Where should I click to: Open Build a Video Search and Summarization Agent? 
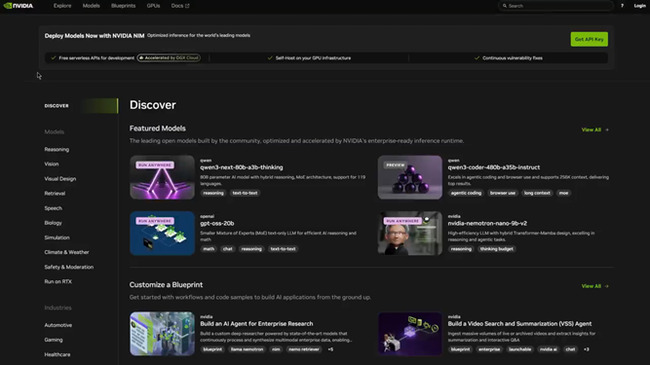tap(519, 324)
